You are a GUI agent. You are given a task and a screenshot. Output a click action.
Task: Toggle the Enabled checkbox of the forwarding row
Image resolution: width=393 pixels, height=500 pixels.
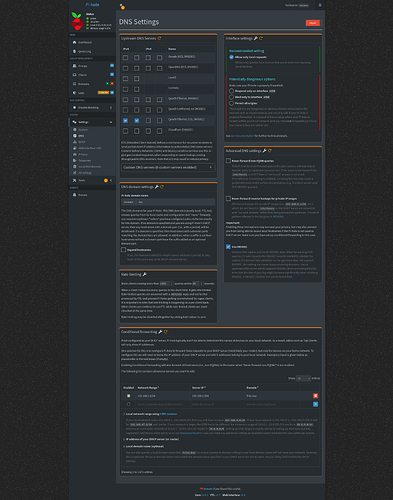(x=128, y=396)
